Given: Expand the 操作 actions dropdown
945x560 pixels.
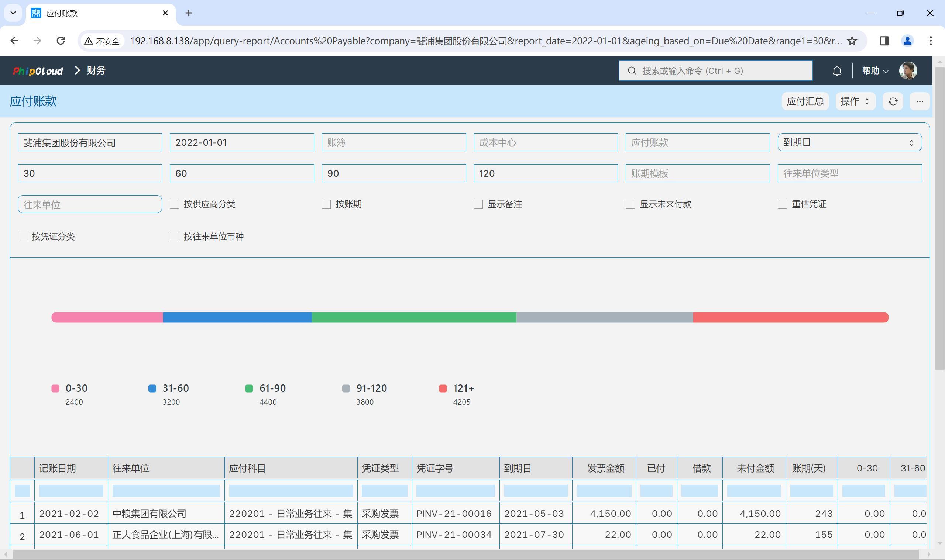Looking at the screenshot, I should pyautogui.click(x=855, y=101).
